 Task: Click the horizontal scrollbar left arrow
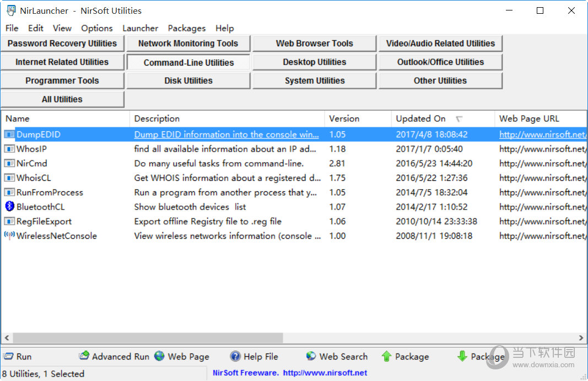pos(7,338)
